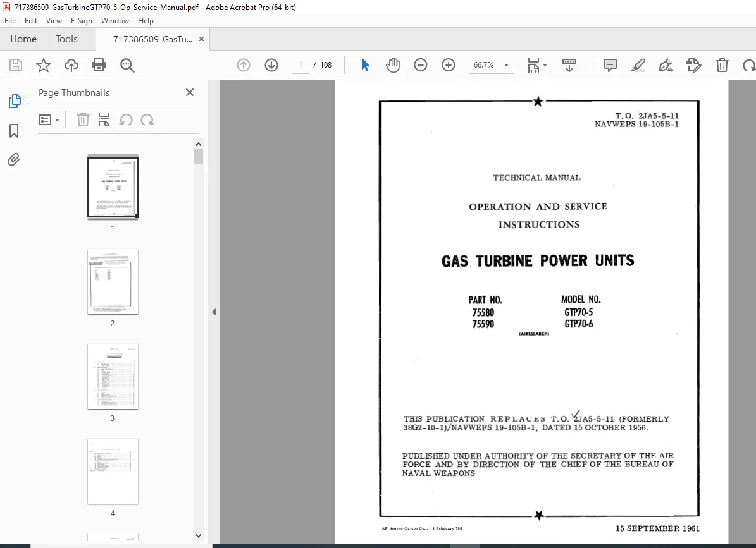The height and width of the screenshot is (548, 756).
Task: Click the trash delete icon in main toolbar
Action: [722, 65]
